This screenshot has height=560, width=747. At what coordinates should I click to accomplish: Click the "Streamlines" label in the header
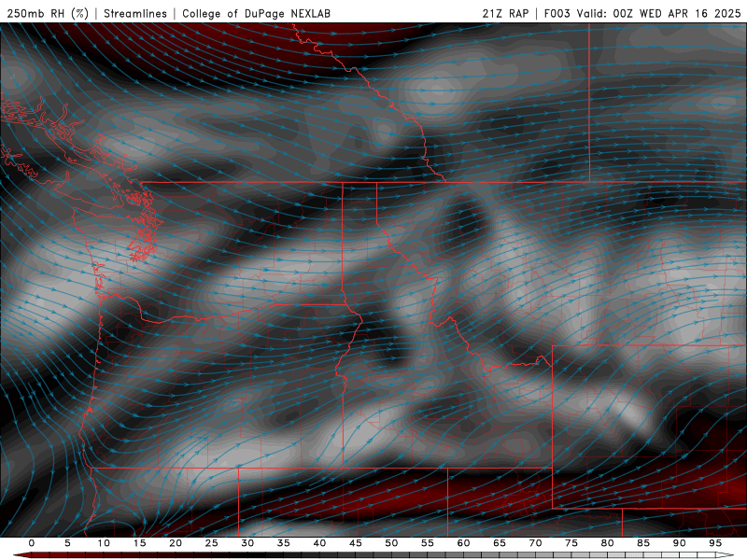[135, 13]
